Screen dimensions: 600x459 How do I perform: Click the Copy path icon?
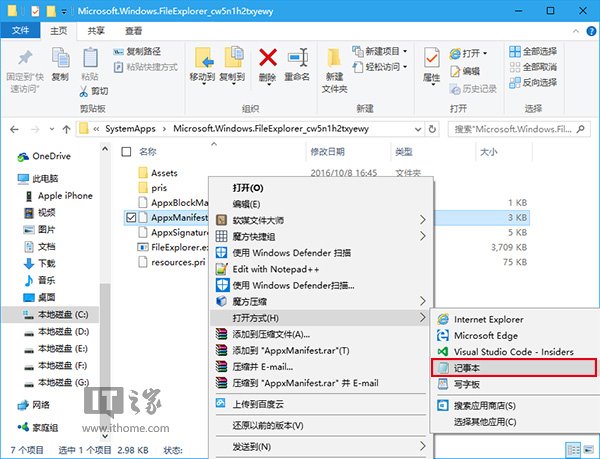click(x=118, y=51)
